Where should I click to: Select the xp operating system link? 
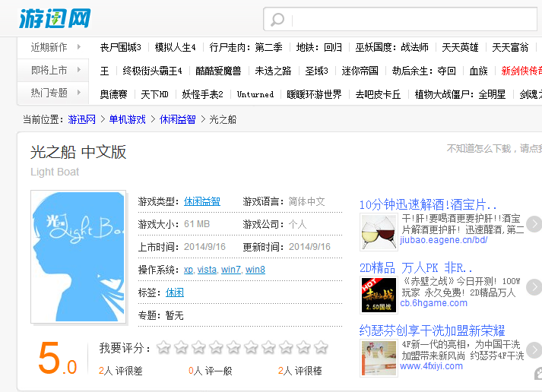coord(189,270)
